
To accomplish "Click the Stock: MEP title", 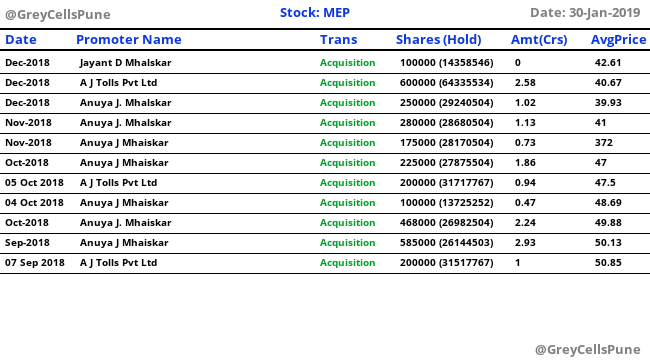I will pos(315,13).
